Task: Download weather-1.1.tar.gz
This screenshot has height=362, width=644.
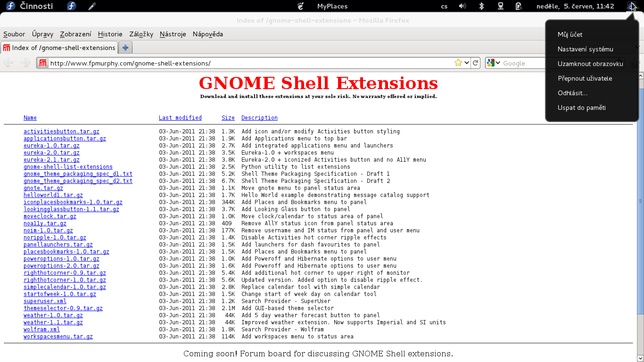Action: (x=53, y=322)
